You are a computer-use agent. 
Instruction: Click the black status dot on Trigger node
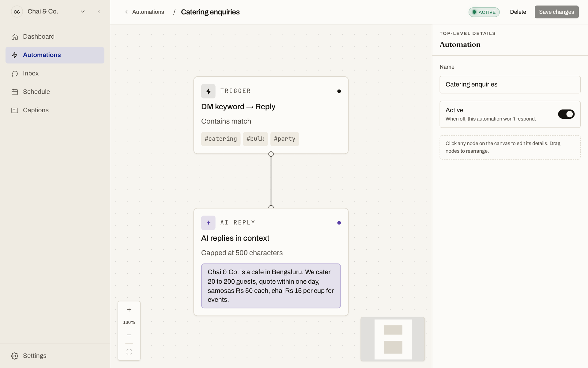[x=339, y=91]
